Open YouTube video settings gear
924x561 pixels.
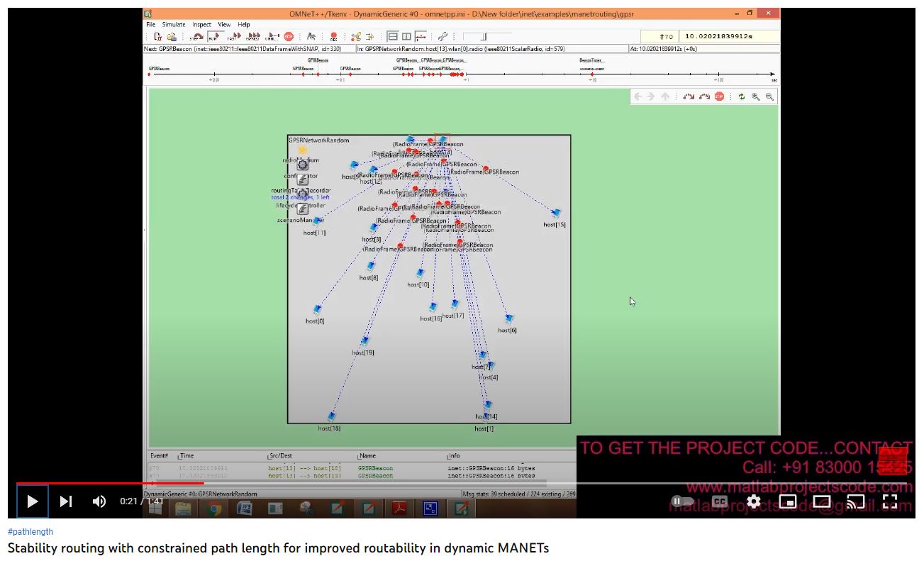coord(753,501)
